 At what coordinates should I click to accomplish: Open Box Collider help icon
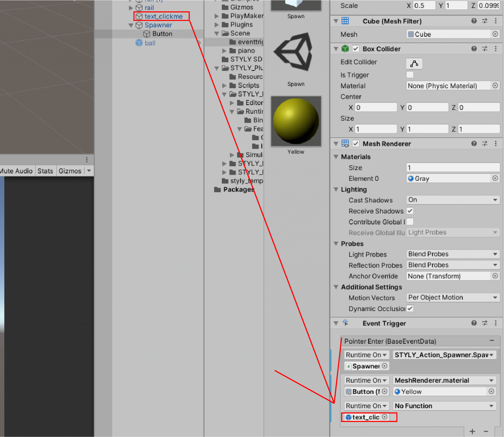coord(474,49)
